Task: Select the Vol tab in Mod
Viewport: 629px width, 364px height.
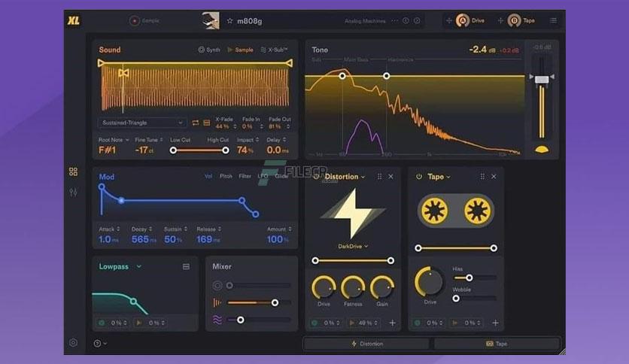Action: click(x=208, y=176)
